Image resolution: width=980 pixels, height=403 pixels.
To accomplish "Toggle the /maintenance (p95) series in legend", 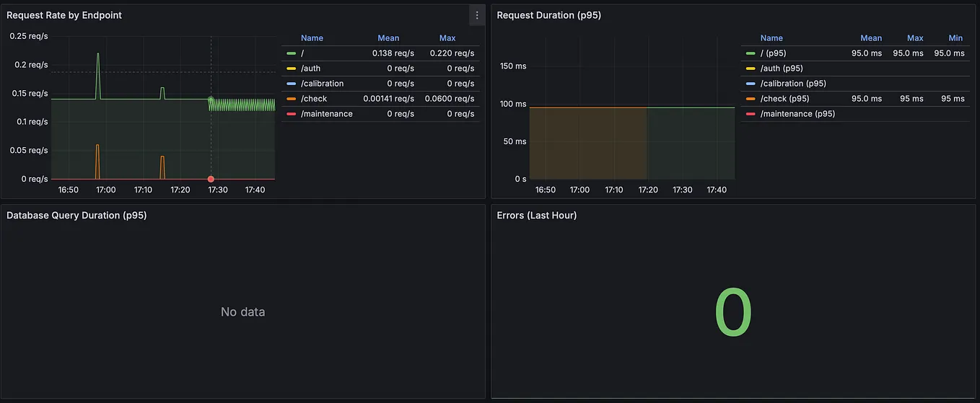I will 797,114.
